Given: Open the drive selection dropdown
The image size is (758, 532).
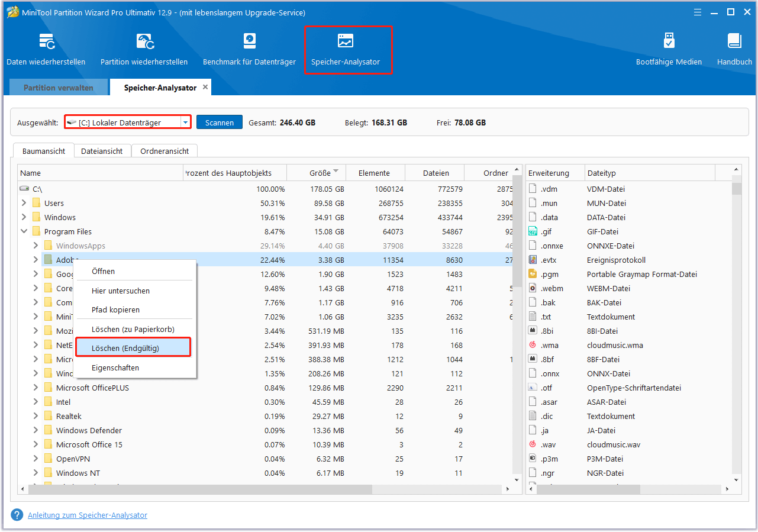Looking at the screenshot, I should point(185,122).
